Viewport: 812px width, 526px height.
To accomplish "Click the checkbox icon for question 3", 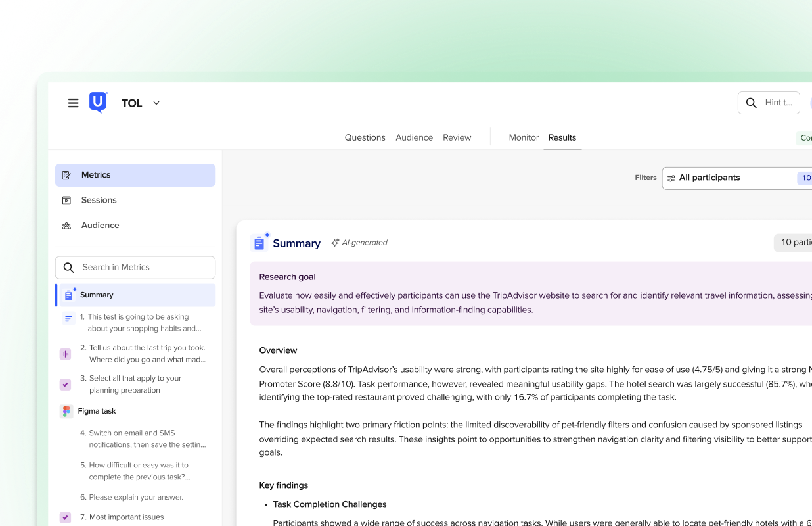I will click(66, 385).
